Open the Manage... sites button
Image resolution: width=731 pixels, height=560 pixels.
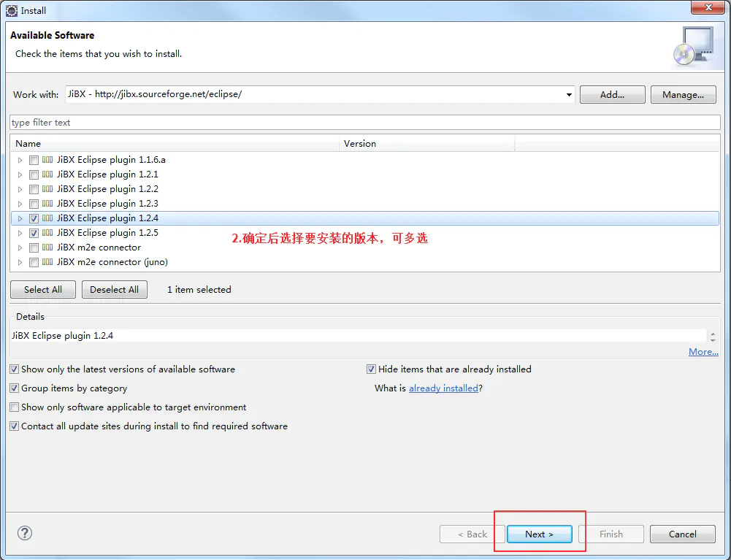point(683,95)
